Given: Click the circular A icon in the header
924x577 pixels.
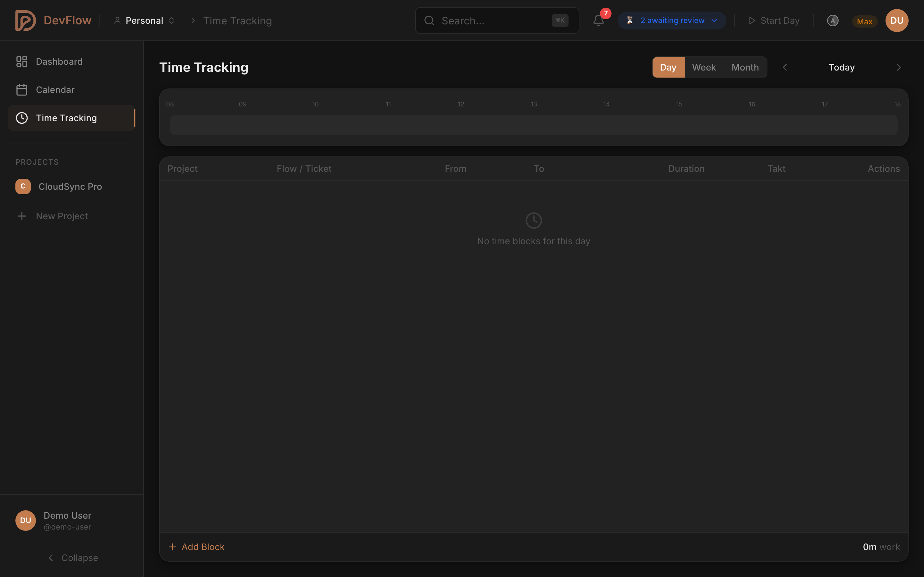Looking at the screenshot, I should click(833, 21).
